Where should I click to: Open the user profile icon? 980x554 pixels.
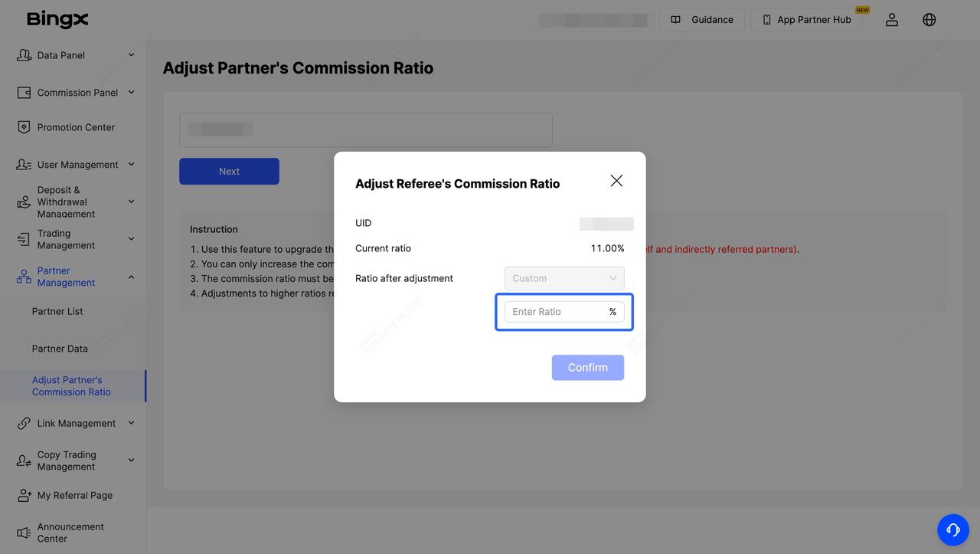click(891, 20)
